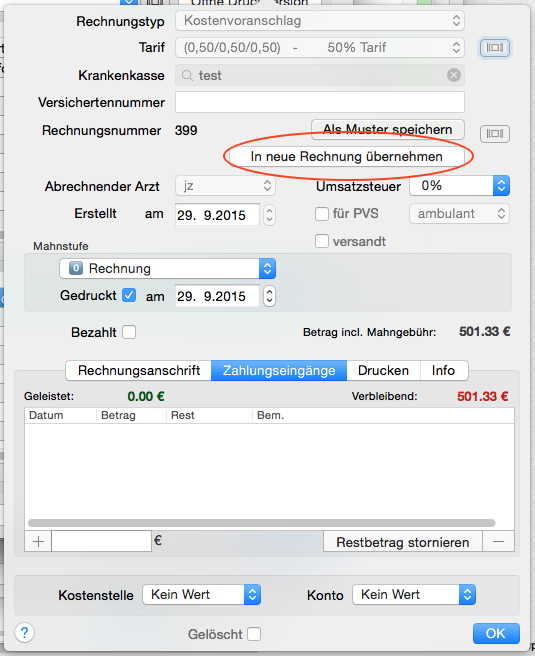The height and width of the screenshot is (656, 535).
Task: Open the help question mark button
Action: (x=24, y=633)
